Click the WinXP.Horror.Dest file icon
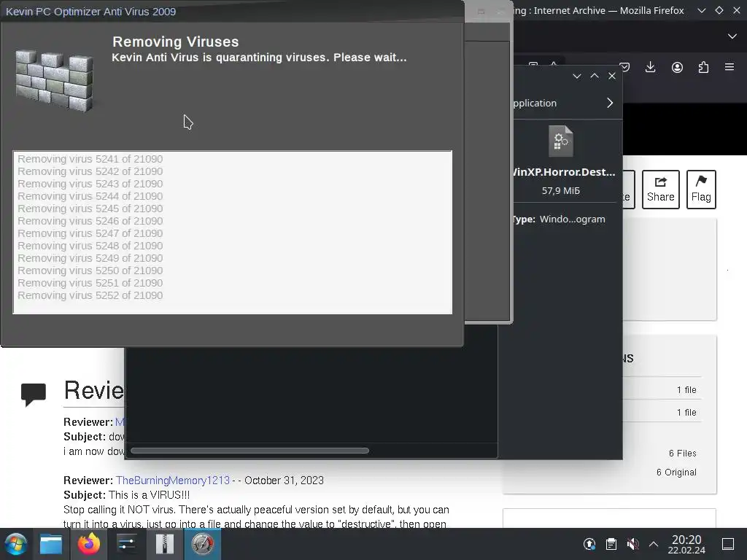747x560 pixels. 561,141
